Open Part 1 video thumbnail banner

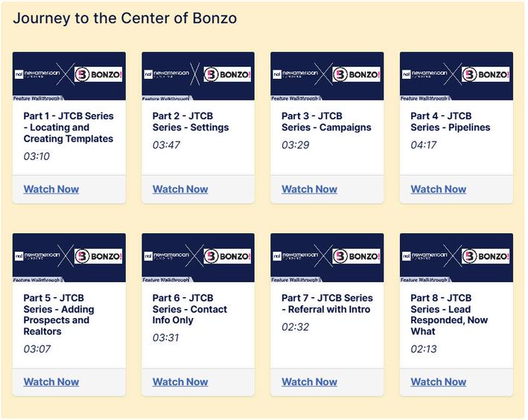point(69,75)
